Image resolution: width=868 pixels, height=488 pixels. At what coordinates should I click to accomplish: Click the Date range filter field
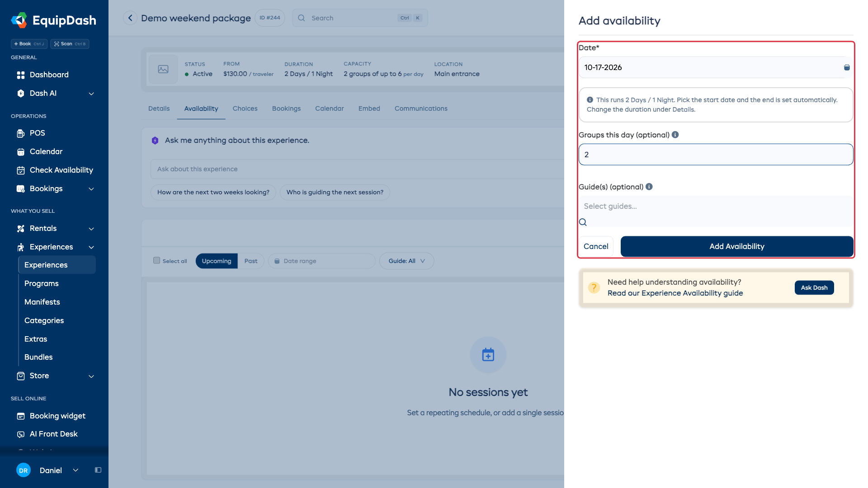(322, 261)
